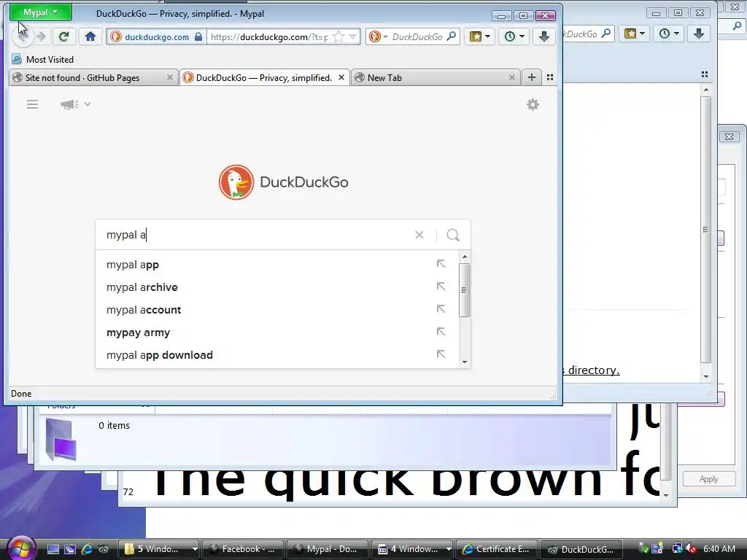
Task: Switch to the Facebook taskbar button
Action: 243,549
